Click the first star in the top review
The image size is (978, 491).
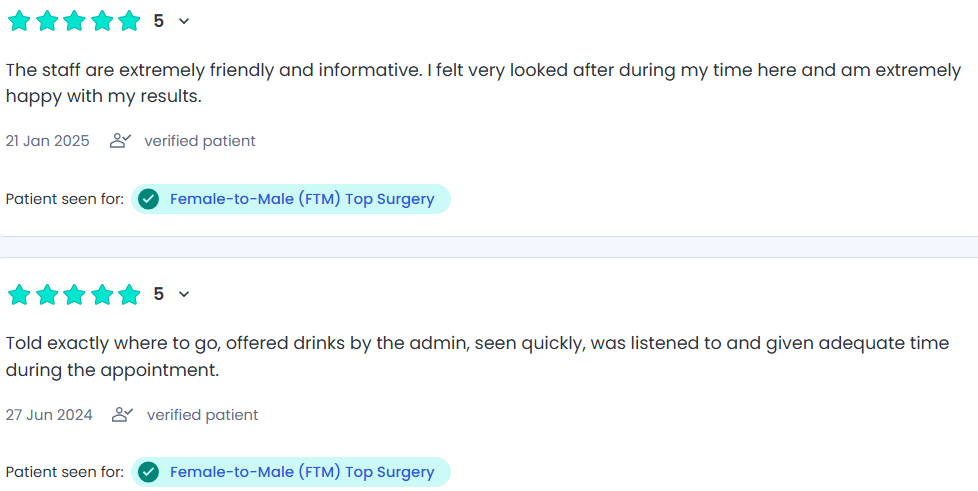(19, 21)
